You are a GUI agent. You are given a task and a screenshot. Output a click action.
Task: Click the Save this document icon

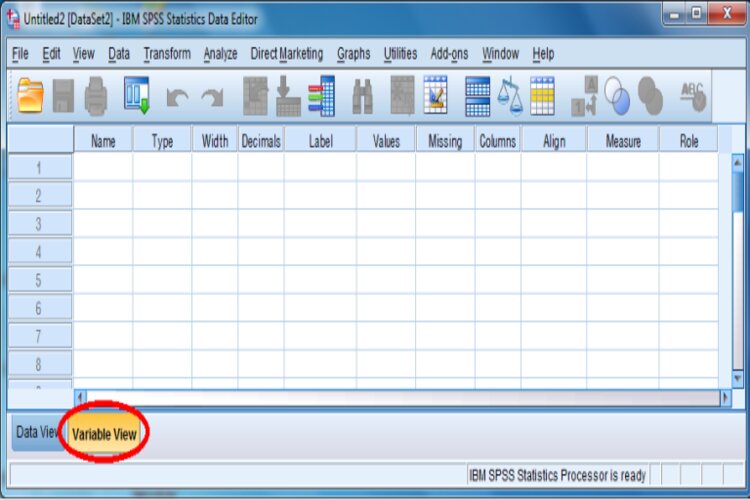click(63, 96)
